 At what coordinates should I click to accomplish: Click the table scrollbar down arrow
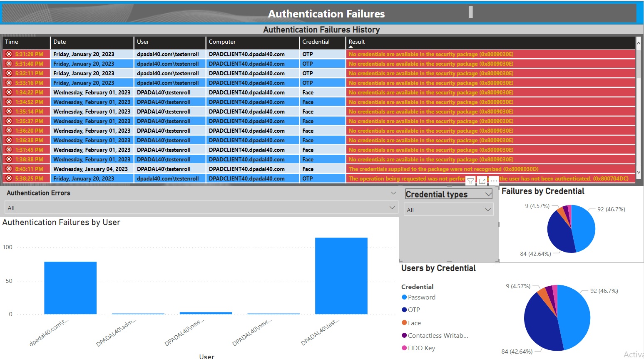639,172
